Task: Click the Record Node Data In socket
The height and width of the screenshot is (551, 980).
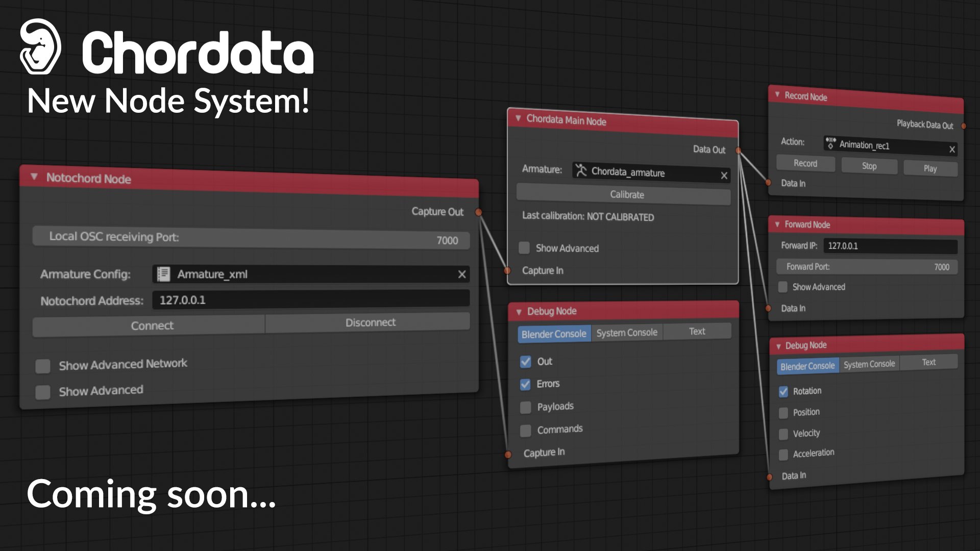Action: (x=769, y=183)
